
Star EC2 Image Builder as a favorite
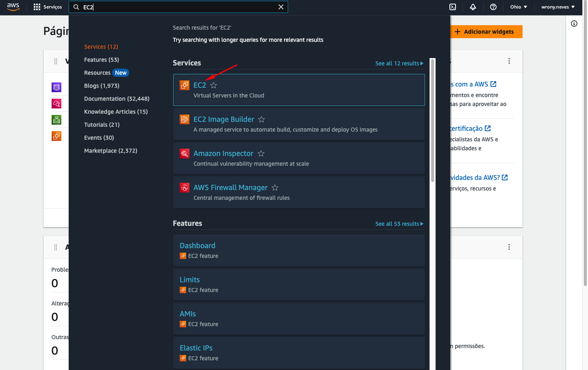[x=261, y=119]
